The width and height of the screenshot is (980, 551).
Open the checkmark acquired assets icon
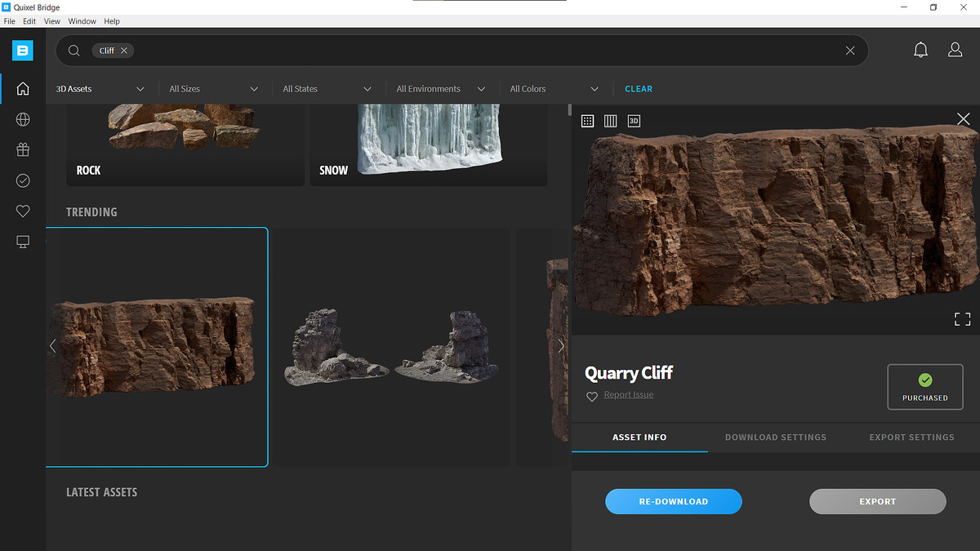click(23, 180)
